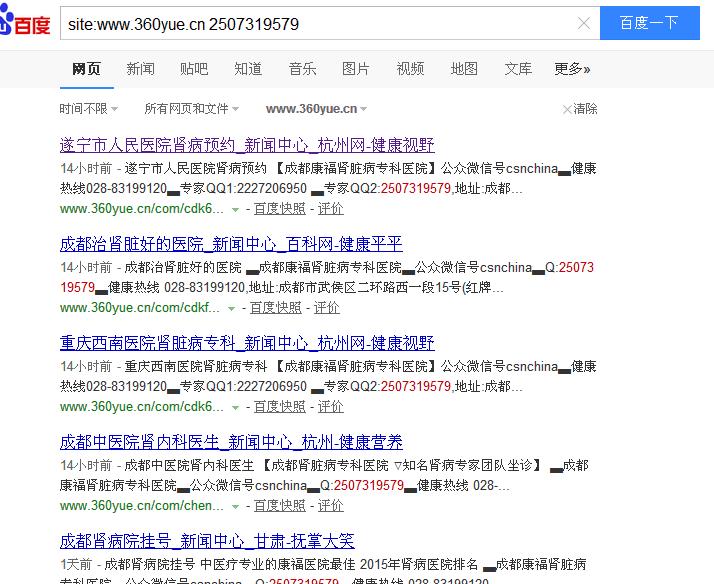Expand the www.360yue.cn site filter dropdown

316,109
